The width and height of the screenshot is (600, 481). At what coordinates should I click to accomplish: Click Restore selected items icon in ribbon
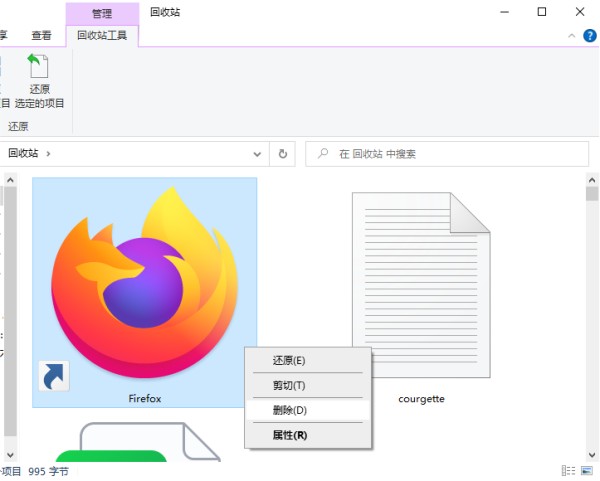pyautogui.click(x=39, y=81)
